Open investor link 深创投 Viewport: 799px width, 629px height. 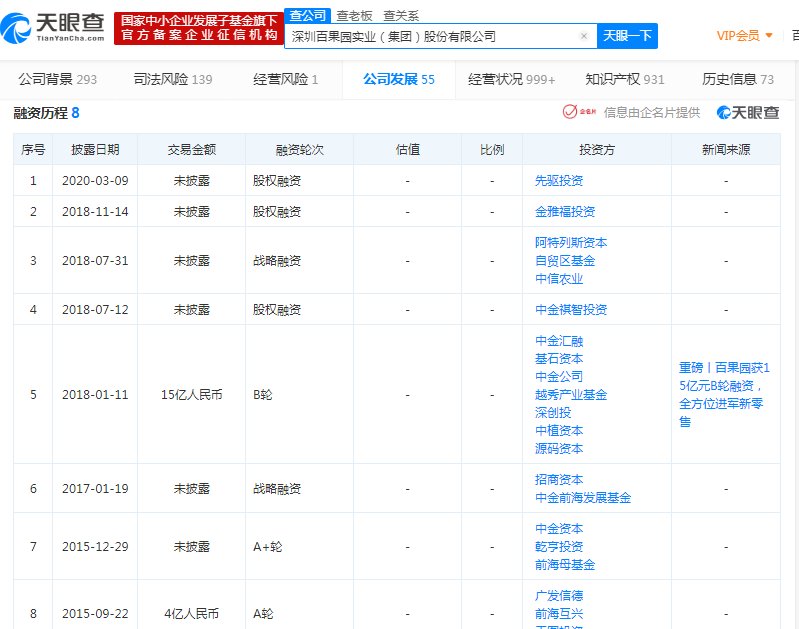[553, 413]
